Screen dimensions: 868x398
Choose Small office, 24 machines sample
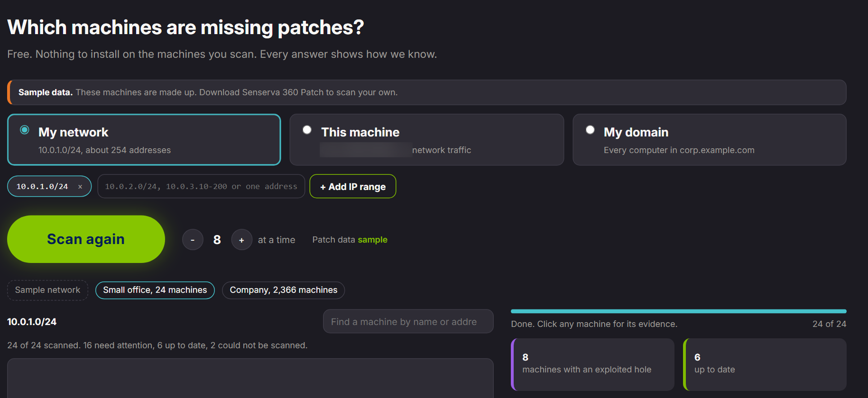point(155,290)
